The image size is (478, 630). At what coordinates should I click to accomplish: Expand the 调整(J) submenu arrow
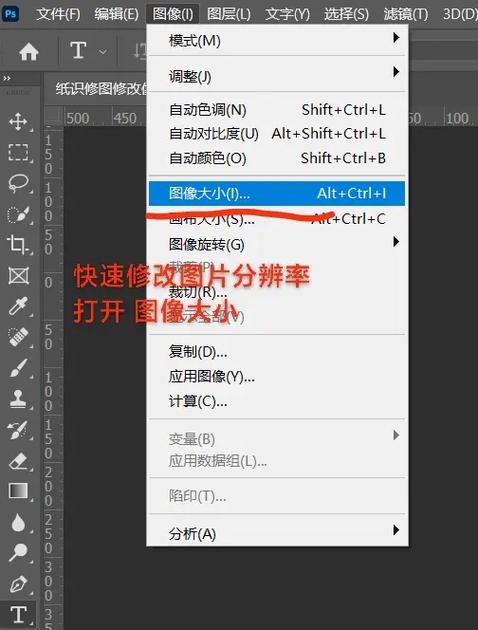coord(396,72)
